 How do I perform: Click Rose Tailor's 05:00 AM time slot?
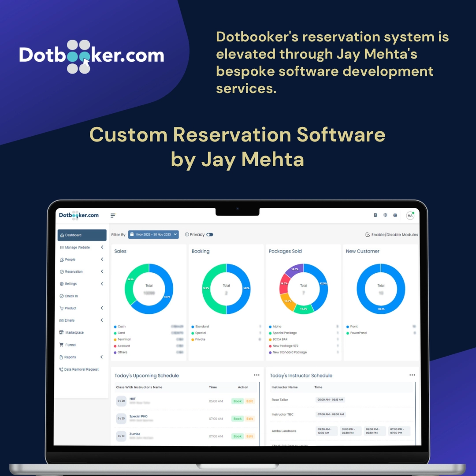[x=330, y=400]
